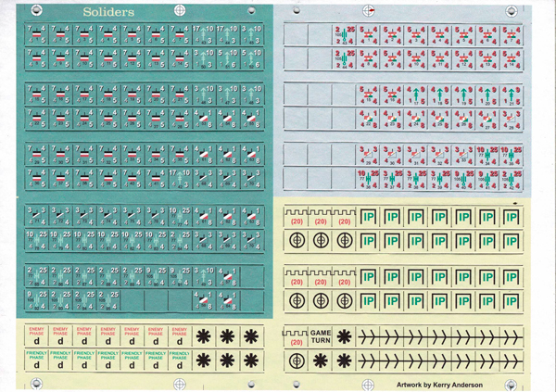Click the fortification symbol left of GAME TURN
The width and height of the screenshot is (556, 392).
click(x=295, y=333)
